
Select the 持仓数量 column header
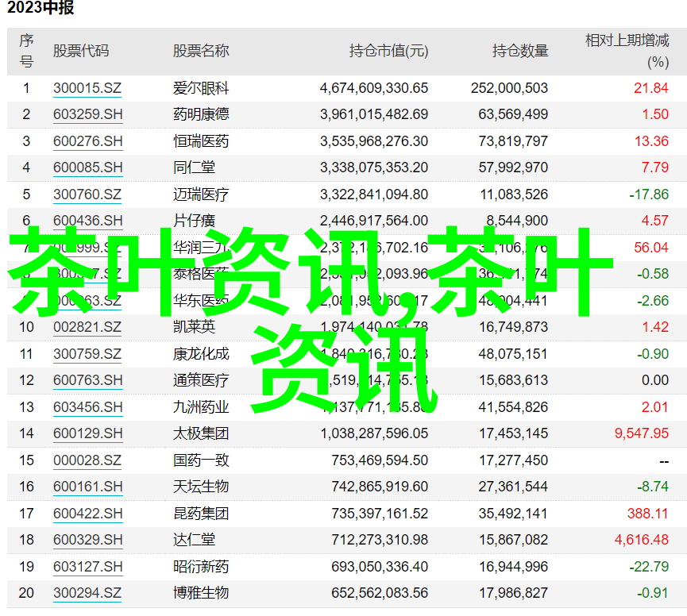pos(520,51)
